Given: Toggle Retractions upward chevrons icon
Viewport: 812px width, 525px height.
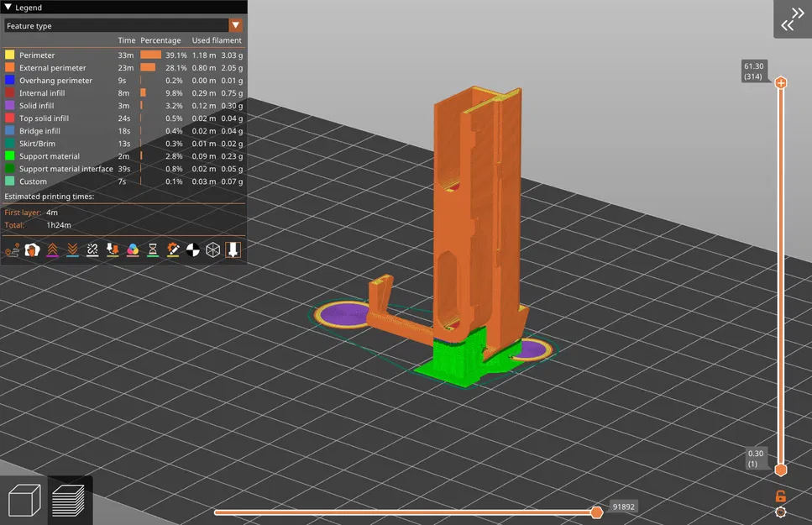Looking at the screenshot, I should (52, 250).
